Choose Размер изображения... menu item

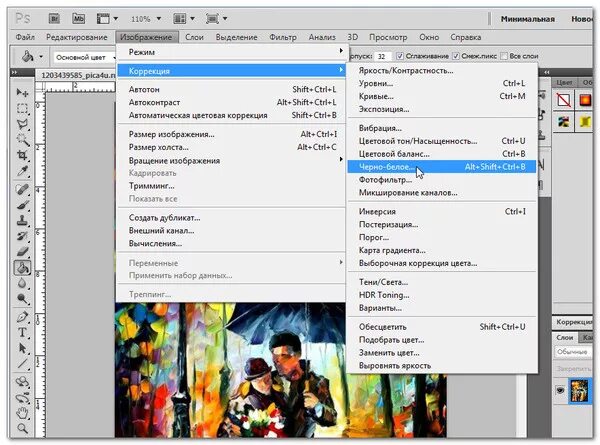pos(232,134)
